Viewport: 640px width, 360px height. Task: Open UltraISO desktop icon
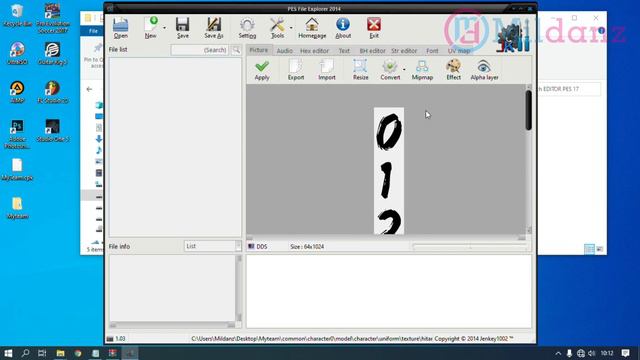coord(17,53)
